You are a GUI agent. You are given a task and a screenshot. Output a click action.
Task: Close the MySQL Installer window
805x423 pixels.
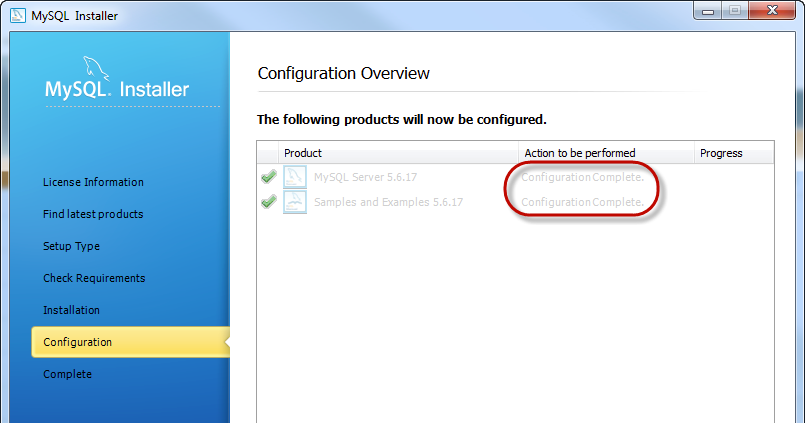pos(772,11)
